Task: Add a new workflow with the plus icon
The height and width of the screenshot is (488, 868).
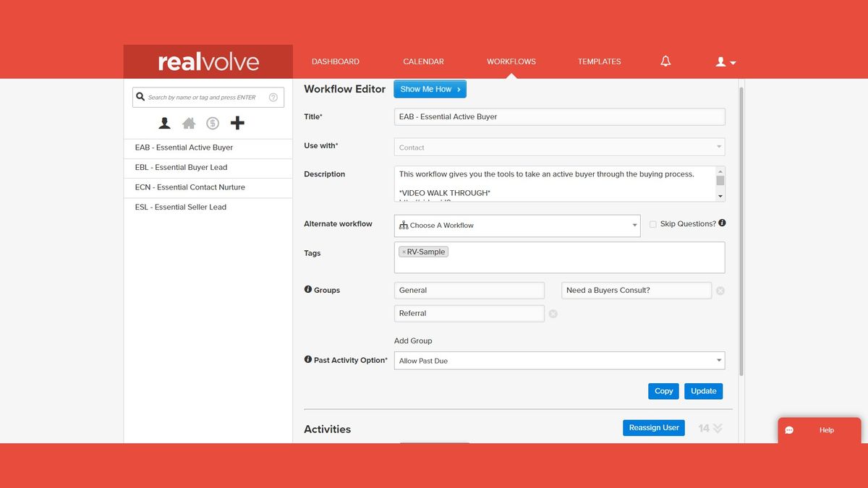Action: click(237, 122)
